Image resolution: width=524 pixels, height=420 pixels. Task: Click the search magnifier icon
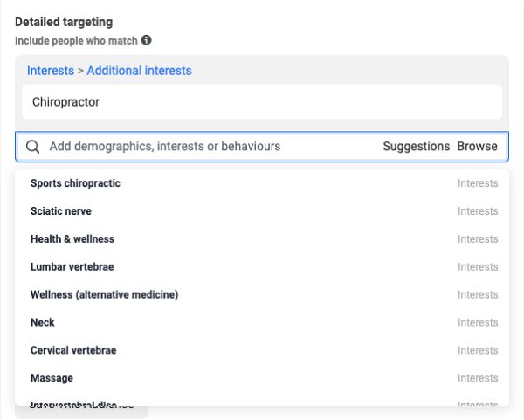pyautogui.click(x=33, y=147)
